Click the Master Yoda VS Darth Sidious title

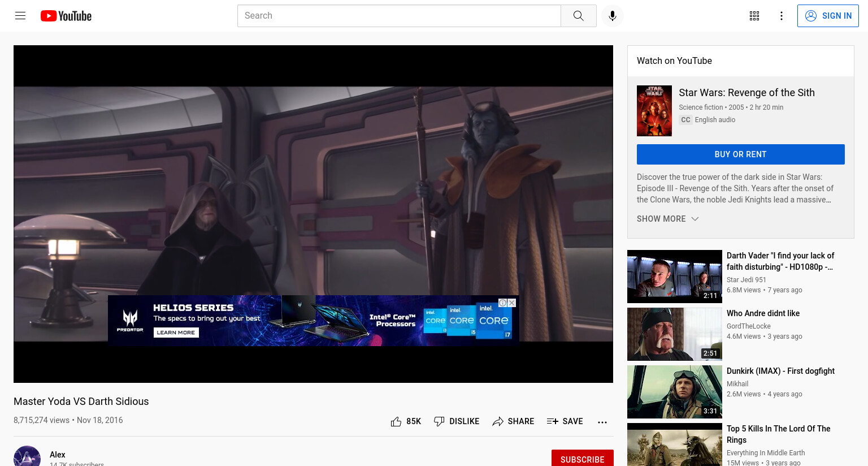(81, 402)
